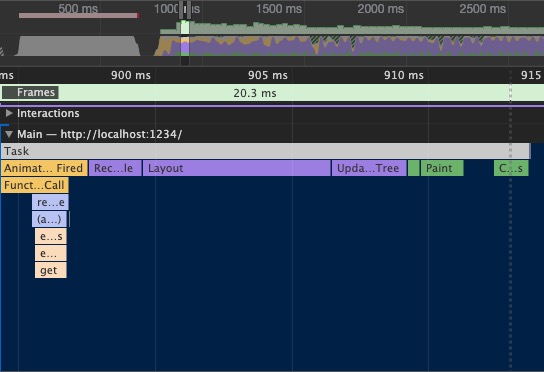Click the 900 ms ruler mark
544x372 pixels.
[131, 75]
